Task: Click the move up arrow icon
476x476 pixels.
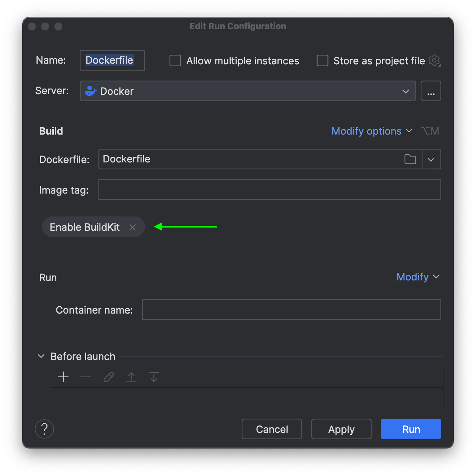Action: (x=131, y=377)
